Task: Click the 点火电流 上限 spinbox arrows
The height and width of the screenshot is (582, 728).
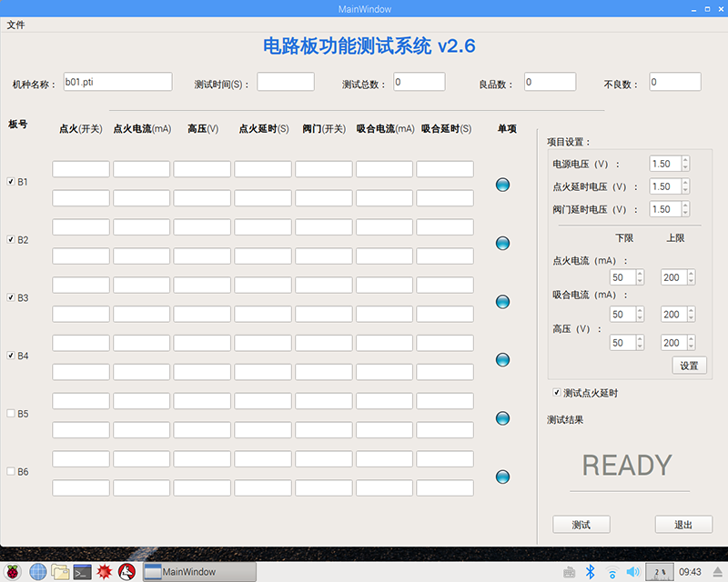Action: click(x=691, y=277)
